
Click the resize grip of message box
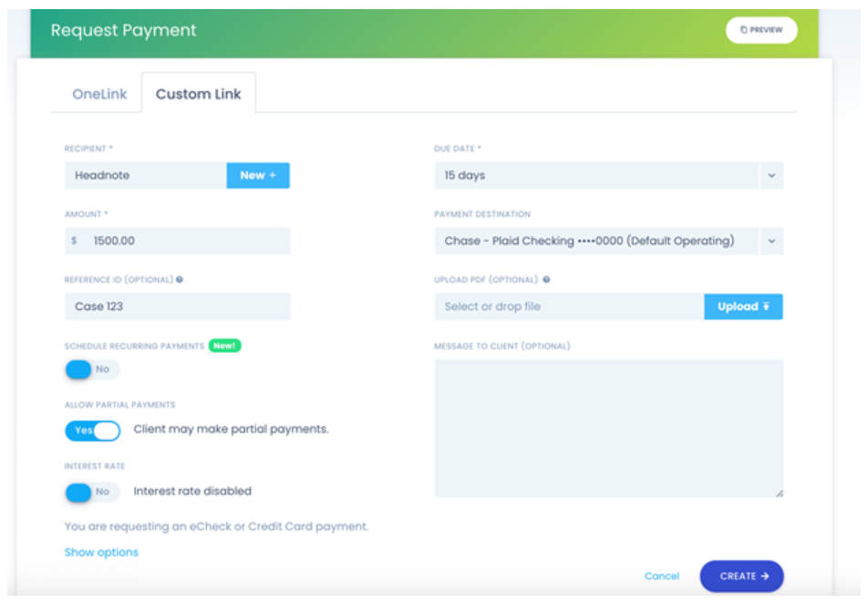(779, 494)
